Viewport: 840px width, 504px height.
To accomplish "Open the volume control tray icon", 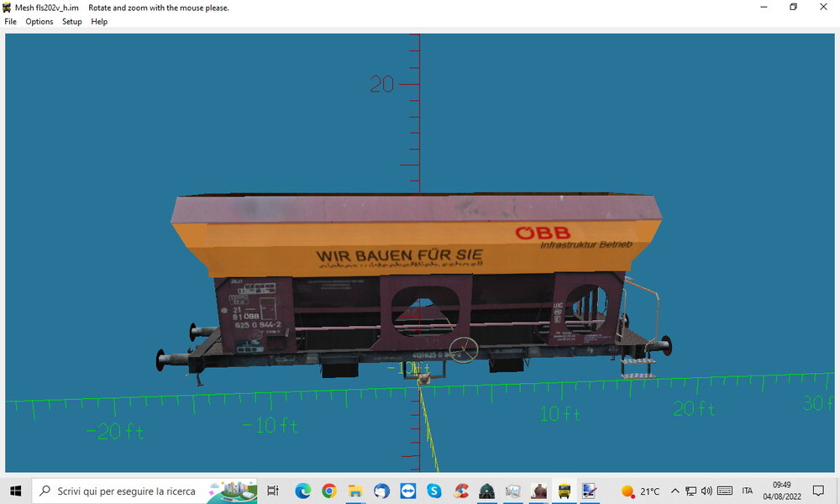I will click(x=706, y=491).
